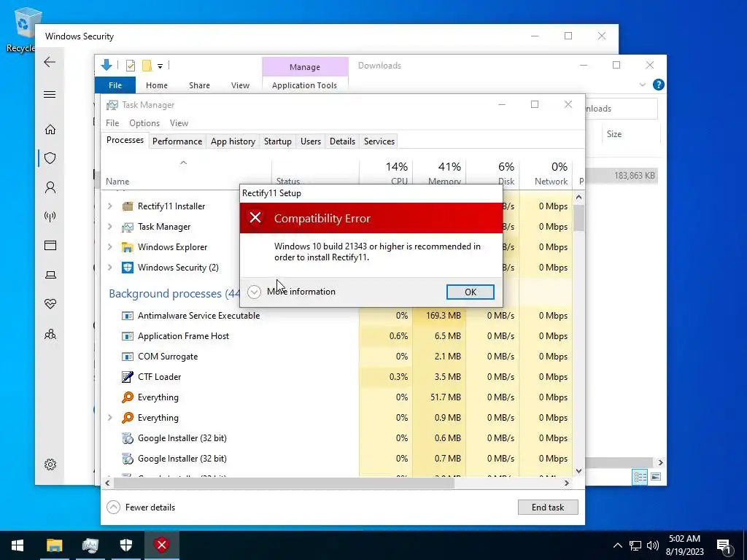This screenshot has height=560, width=747.
Task: Expand the Windows Security (2) process row
Action: (110, 268)
